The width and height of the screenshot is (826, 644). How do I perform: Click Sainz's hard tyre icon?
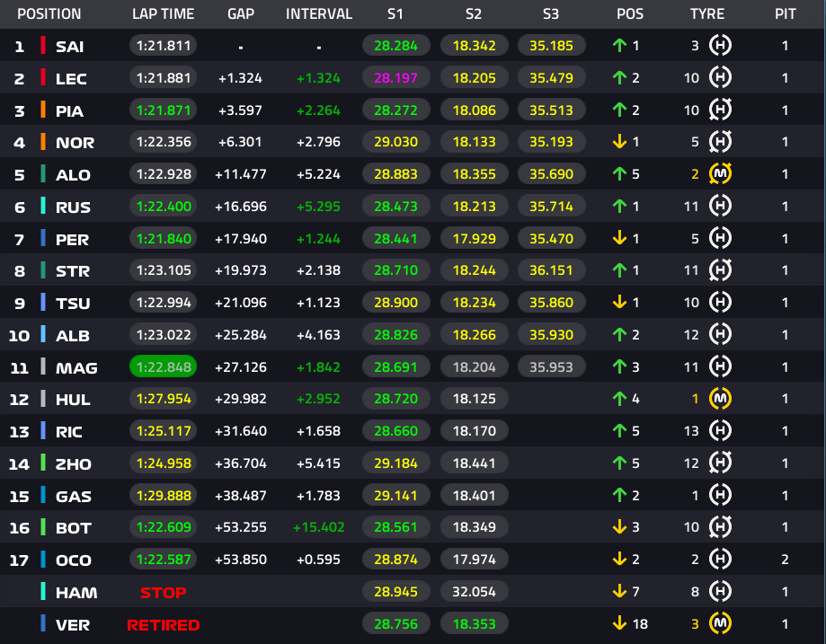tap(720, 45)
